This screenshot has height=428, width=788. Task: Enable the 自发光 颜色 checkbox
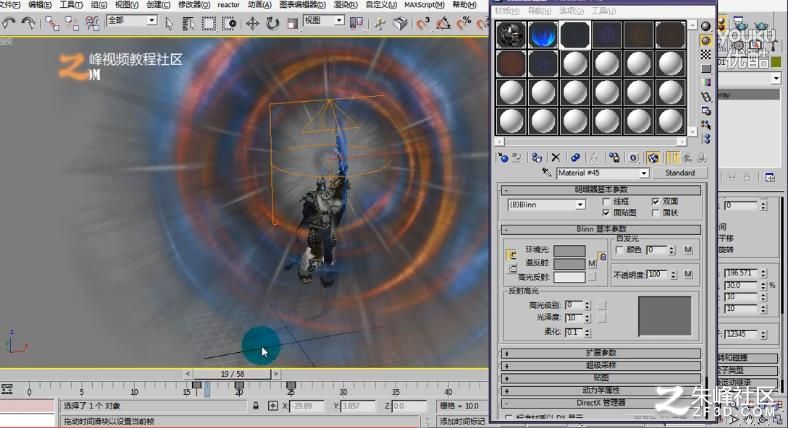(619, 250)
